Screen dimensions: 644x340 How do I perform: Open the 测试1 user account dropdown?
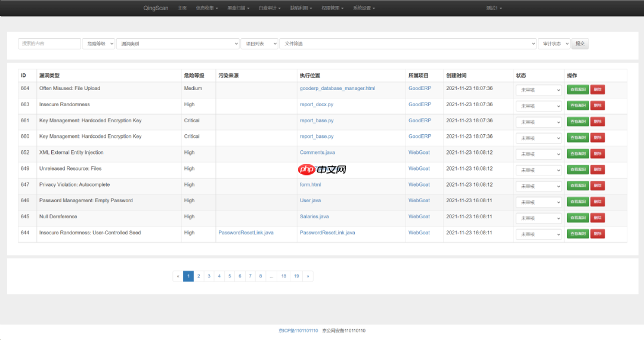pyautogui.click(x=494, y=8)
